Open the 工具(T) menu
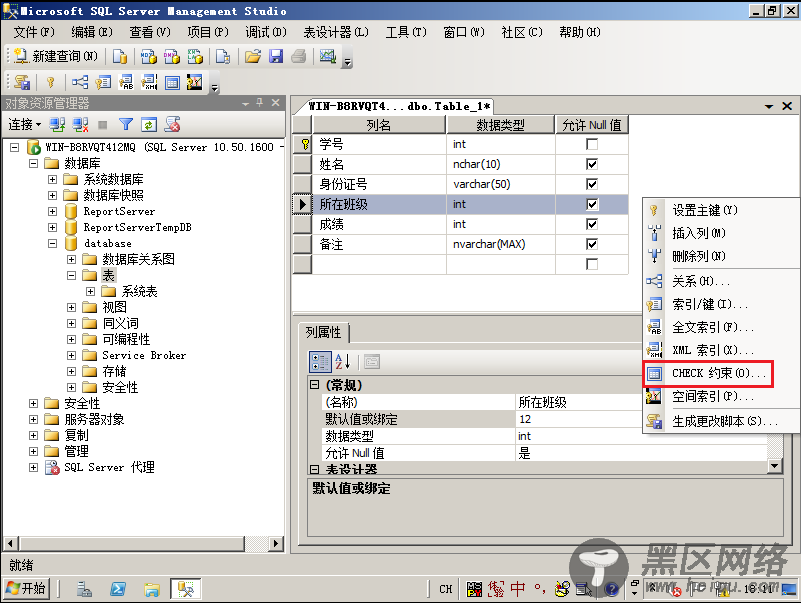Screen dimensions: 801x603 pos(406,32)
